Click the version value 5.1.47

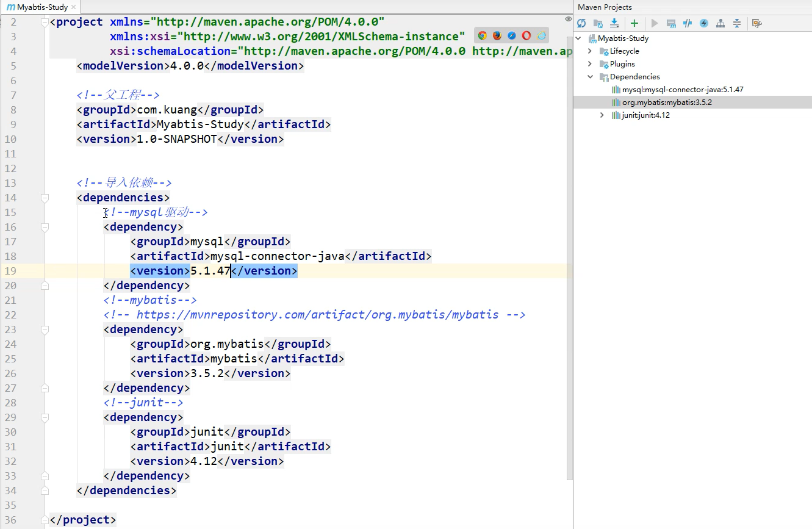[x=210, y=271]
